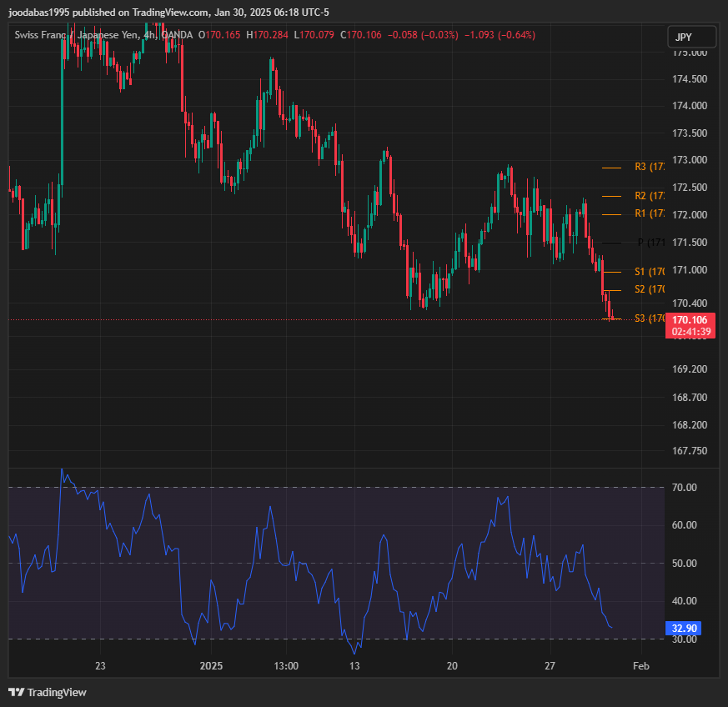The image size is (728, 707).
Task: Click the red current price tag 170.106
Action: point(690,320)
